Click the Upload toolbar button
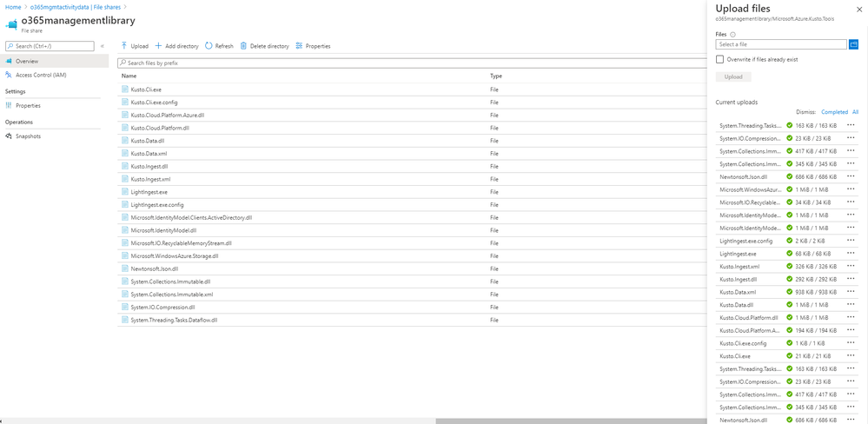868x424 pixels. pyautogui.click(x=135, y=46)
